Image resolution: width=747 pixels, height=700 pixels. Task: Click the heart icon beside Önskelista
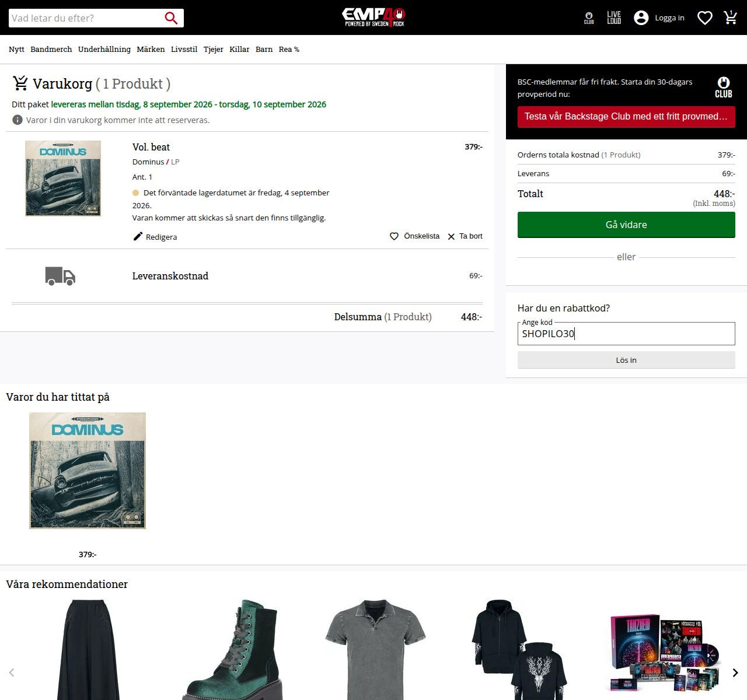coord(395,236)
